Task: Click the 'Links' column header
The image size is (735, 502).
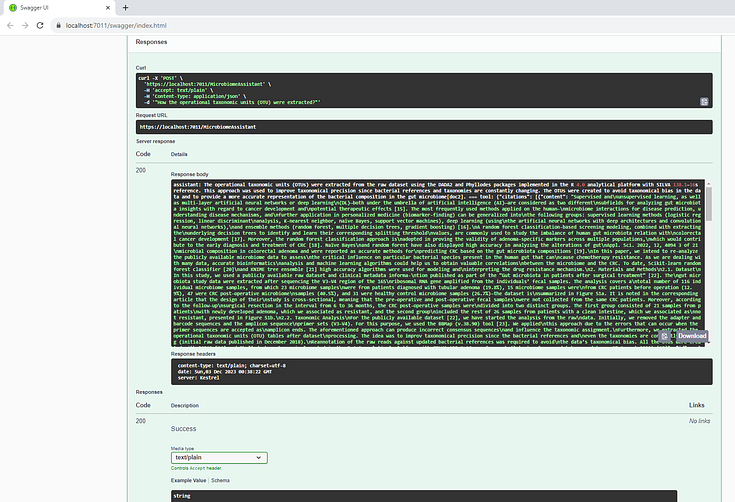Action: point(697,405)
